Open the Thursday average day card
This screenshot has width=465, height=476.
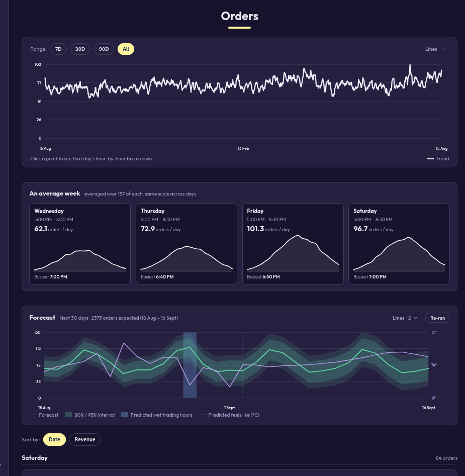click(187, 244)
